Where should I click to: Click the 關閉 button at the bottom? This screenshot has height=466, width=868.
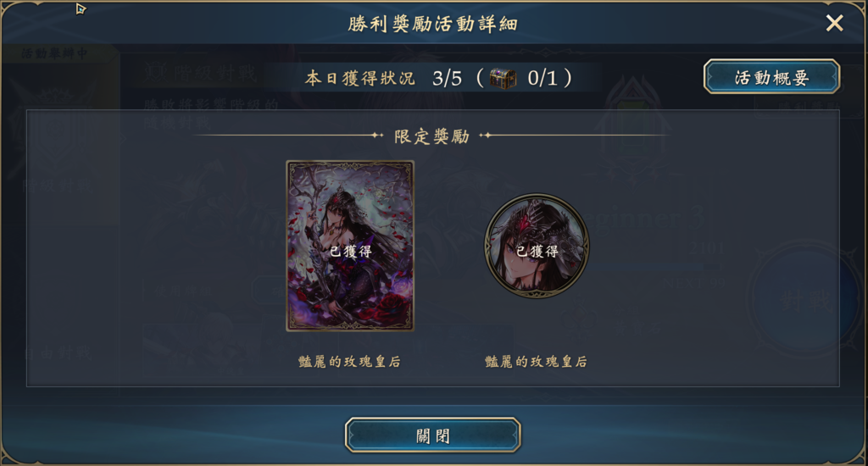[x=433, y=435]
